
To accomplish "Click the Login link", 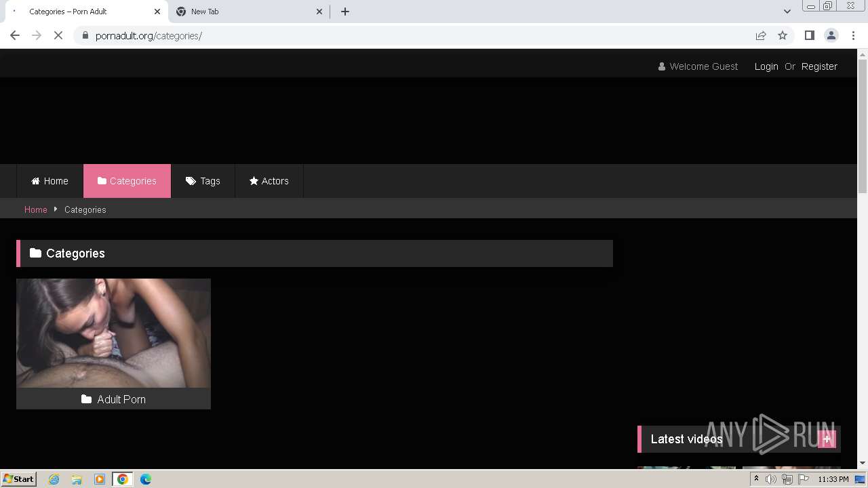I will pyautogui.click(x=766, y=66).
